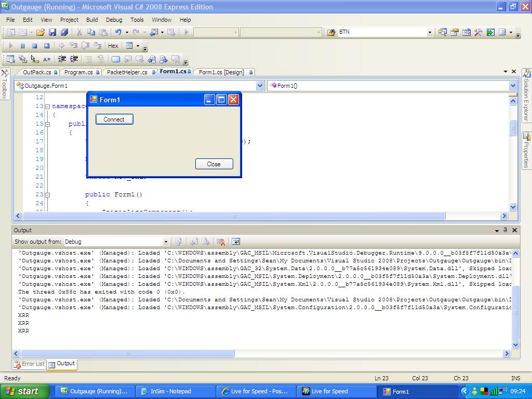Display Object Member List icon in text editor toolbar
Viewport: 532px width, 399px height.
tap(10, 59)
